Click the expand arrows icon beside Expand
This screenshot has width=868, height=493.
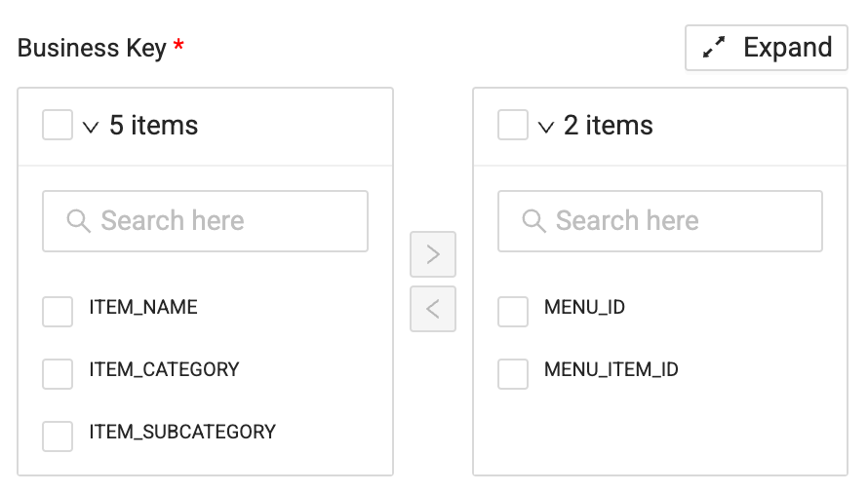[715, 48]
